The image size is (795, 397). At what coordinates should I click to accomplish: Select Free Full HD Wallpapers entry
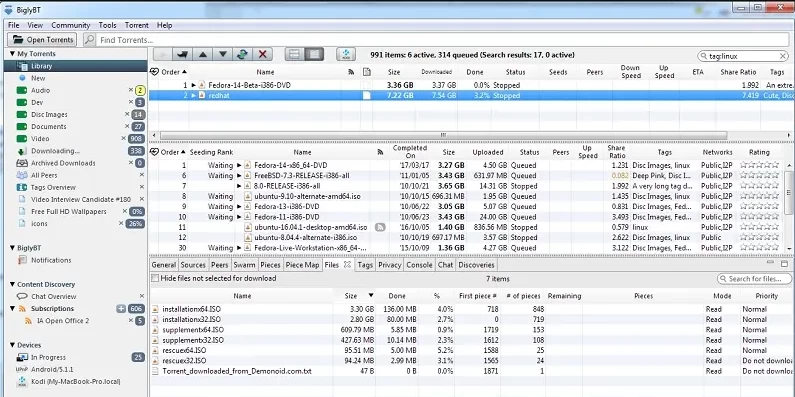click(69, 211)
